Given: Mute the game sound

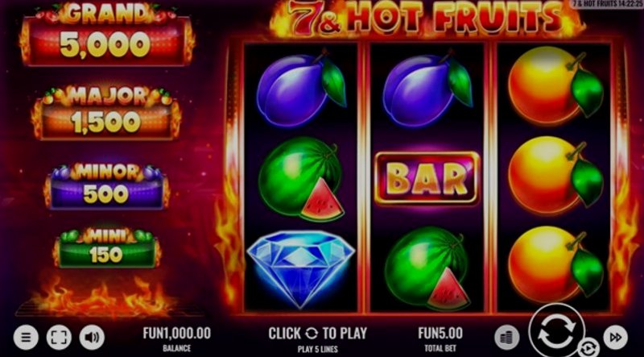Looking at the screenshot, I should pos(92,338).
